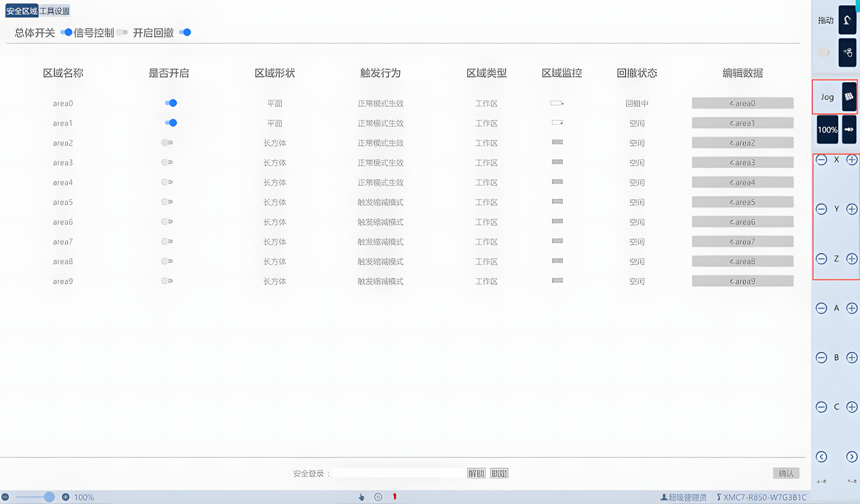The height and width of the screenshot is (504, 860).
Task: Click the XMC7-R850-W7G3B1C model label
Action: pos(765,497)
